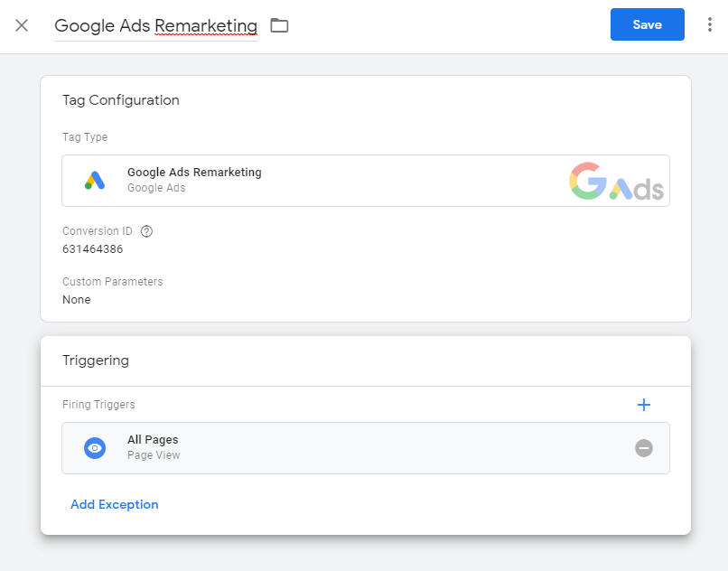Save the tag with the Save button

[x=647, y=24]
